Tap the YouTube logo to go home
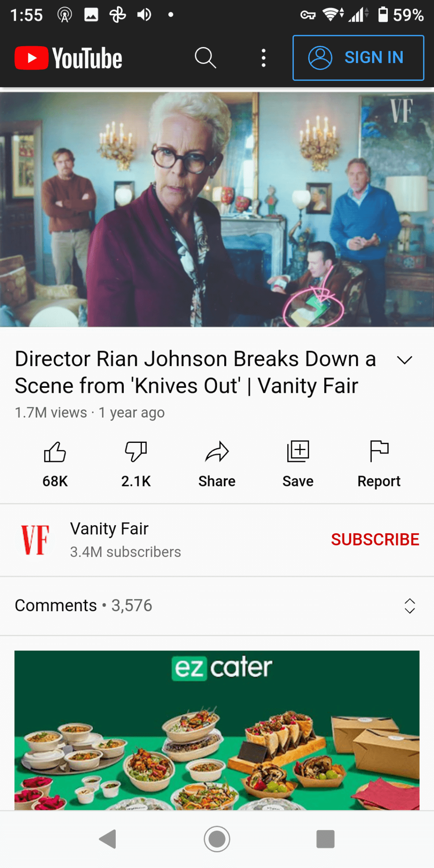Viewport: 434px width, 868px height. 68,58
